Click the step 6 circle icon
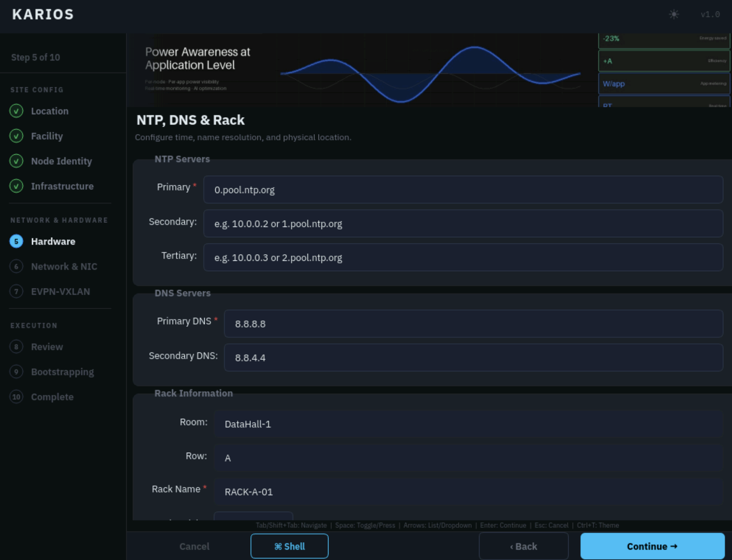Viewport: 732px width, 560px height. click(x=16, y=267)
